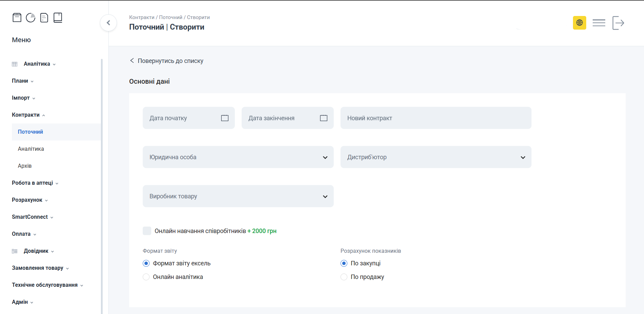644x314 pixels.
Task: Click the logout arrow icon
Action: 618,23
